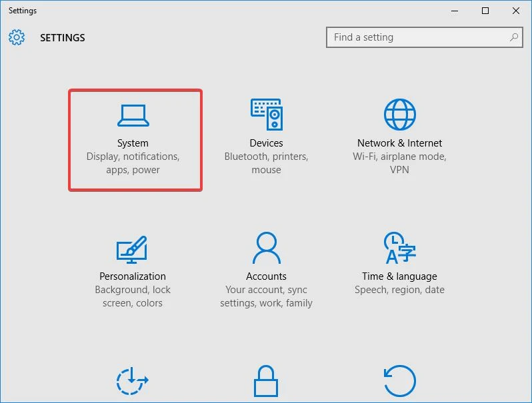Click the System label text
The width and height of the screenshot is (532, 403).
click(133, 143)
